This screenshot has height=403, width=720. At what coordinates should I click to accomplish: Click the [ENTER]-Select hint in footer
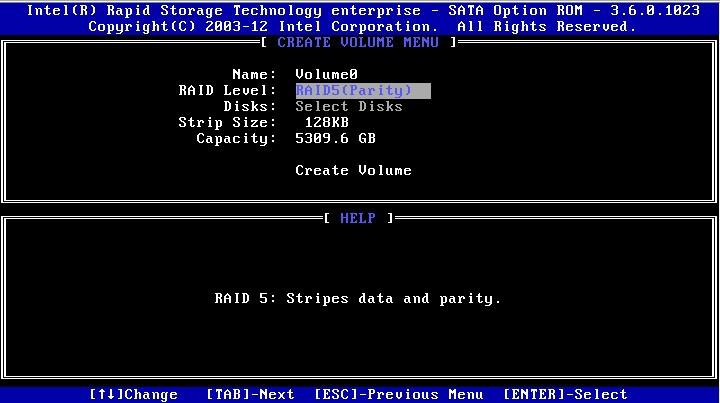point(565,394)
